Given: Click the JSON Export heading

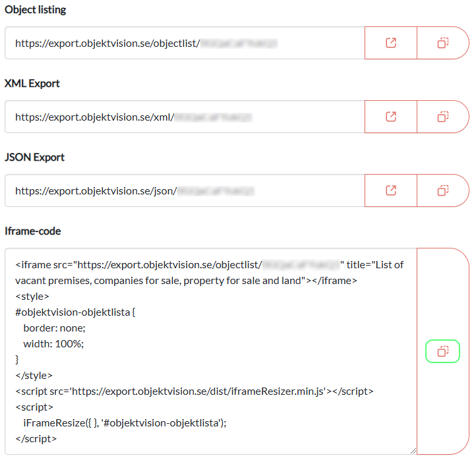Looking at the screenshot, I should pos(34,158).
